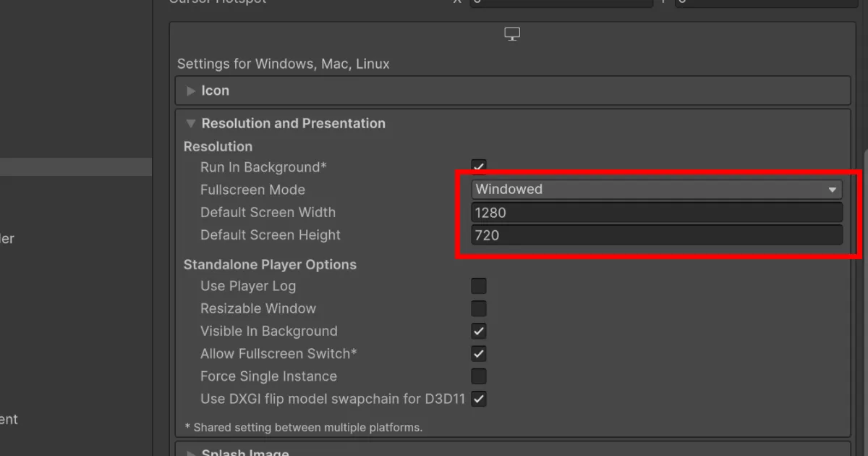Image resolution: width=868 pixels, height=456 pixels.
Task: Expand the Icon section
Action: point(191,90)
